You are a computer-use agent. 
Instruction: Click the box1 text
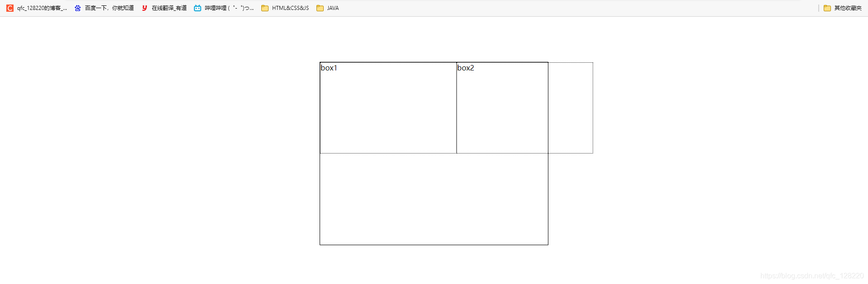[329, 68]
